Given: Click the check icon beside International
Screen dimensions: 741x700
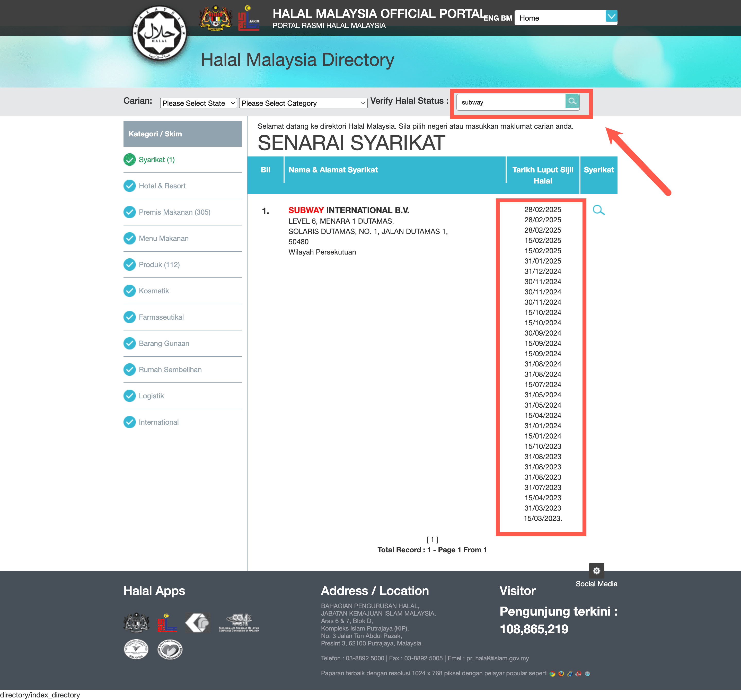Looking at the screenshot, I should [x=129, y=422].
